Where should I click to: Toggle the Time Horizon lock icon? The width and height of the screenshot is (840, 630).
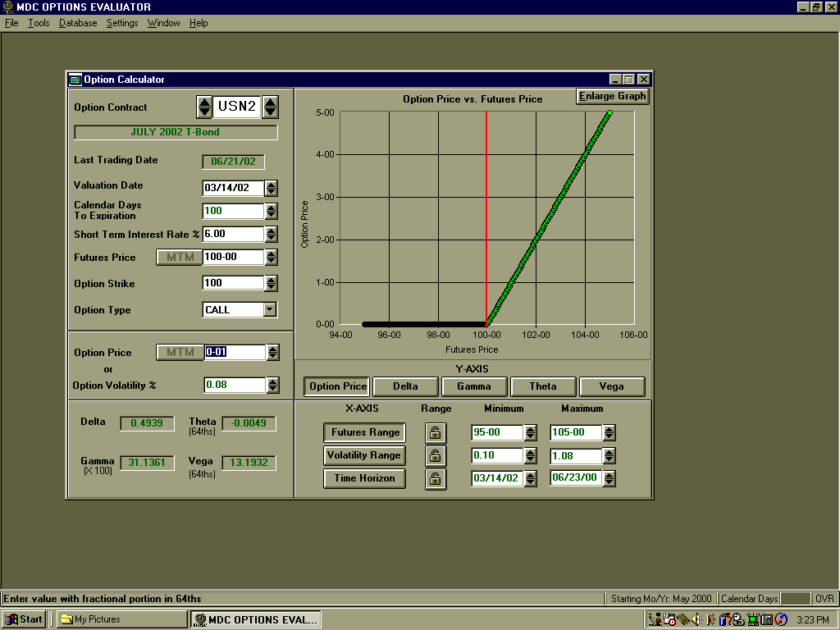coord(436,479)
